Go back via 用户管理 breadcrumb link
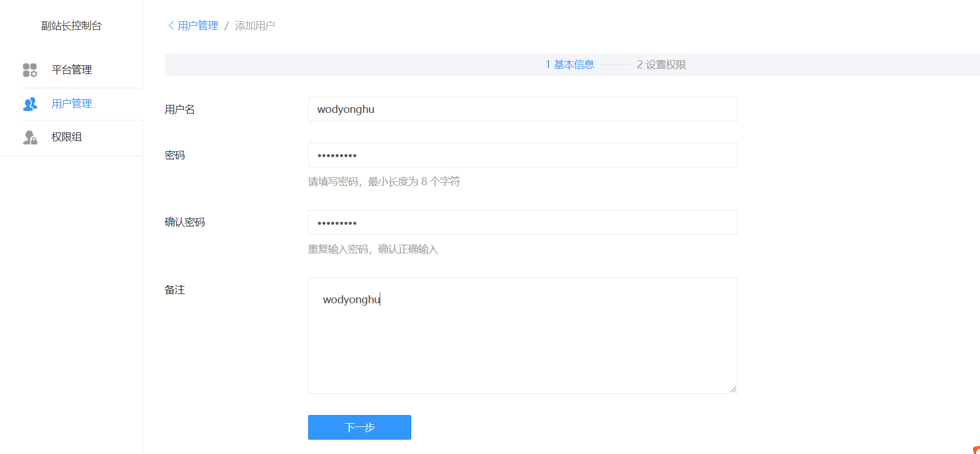 click(x=198, y=26)
